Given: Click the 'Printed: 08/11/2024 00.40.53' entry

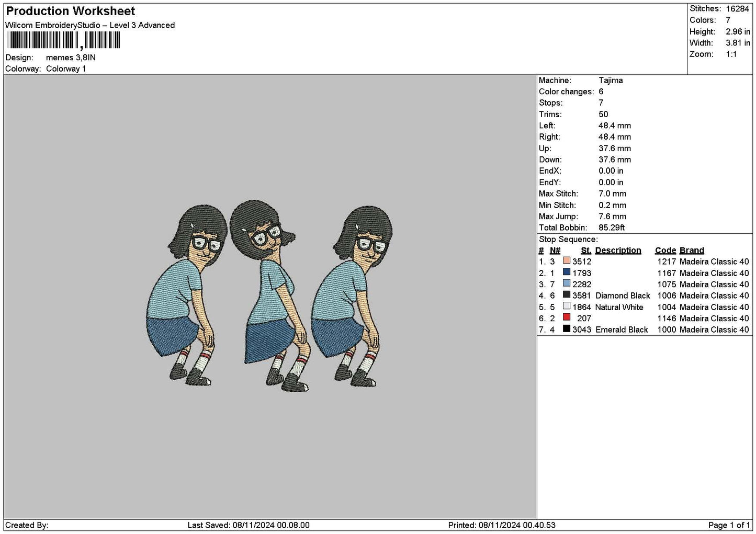Looking at the screenshot, I should click(502, 525).
